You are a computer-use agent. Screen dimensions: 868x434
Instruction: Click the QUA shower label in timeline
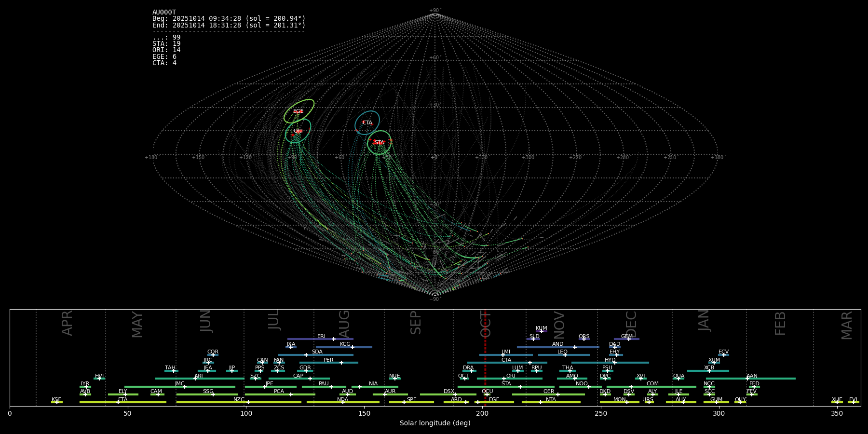[679, 376]
